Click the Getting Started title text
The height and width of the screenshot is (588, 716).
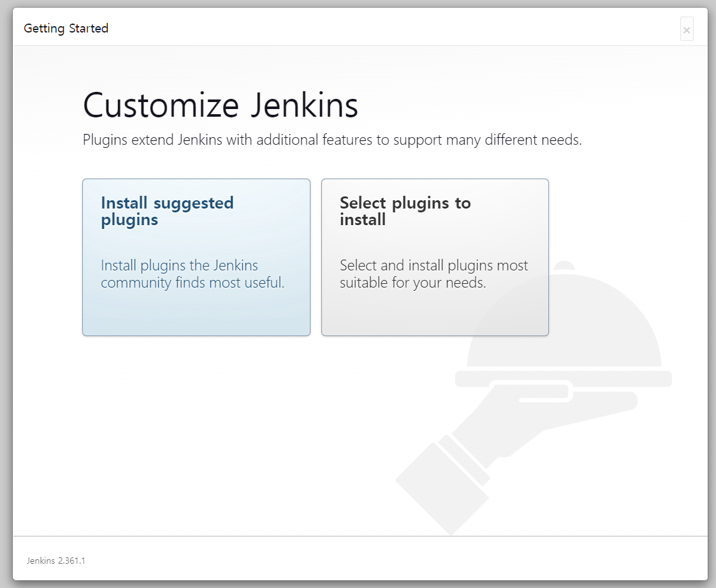tap(66, 28)
